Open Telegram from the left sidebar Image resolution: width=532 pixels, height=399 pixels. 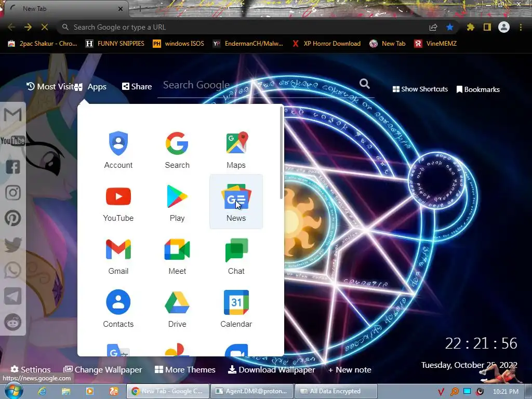(13, 296)
